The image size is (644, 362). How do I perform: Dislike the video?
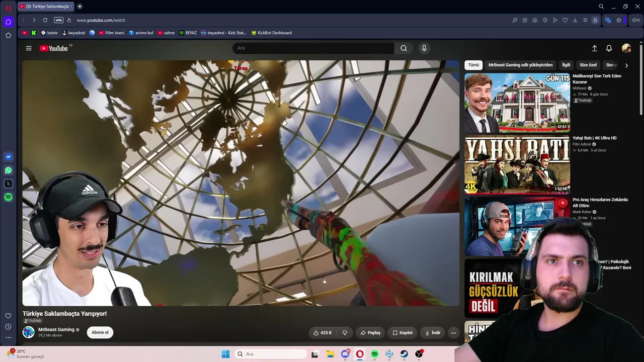point(345,333)
